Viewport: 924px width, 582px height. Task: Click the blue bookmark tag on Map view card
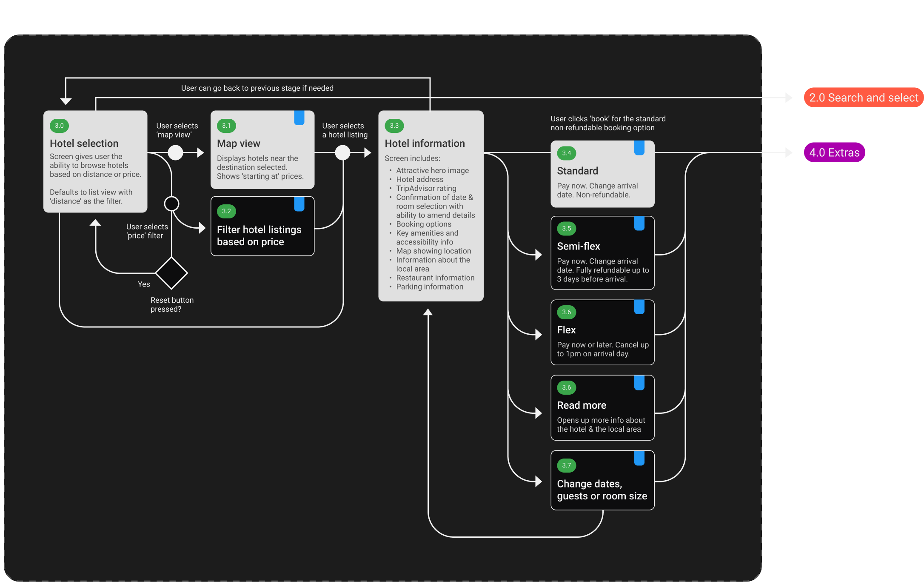(299, 118)
